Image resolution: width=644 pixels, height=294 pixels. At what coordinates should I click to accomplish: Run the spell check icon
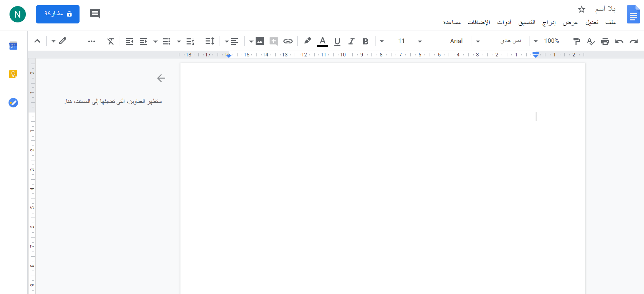click(x=591, y=41)
